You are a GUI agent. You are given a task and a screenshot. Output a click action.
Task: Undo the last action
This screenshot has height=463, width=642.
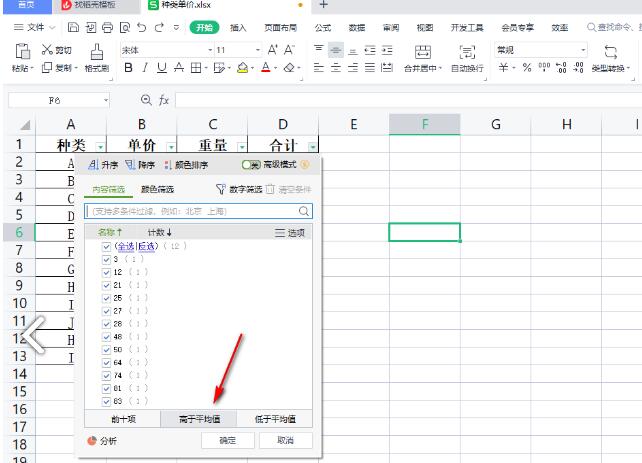[142, 27]
